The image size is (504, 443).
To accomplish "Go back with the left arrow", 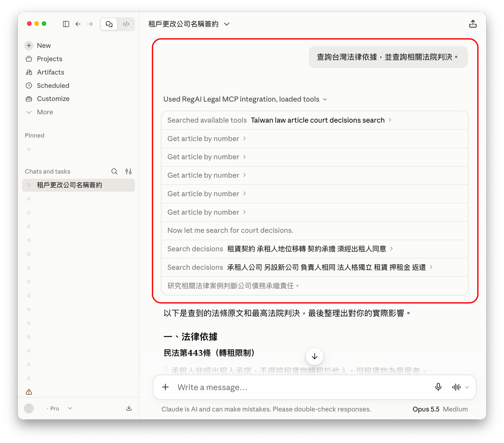I will coord(78,24).
